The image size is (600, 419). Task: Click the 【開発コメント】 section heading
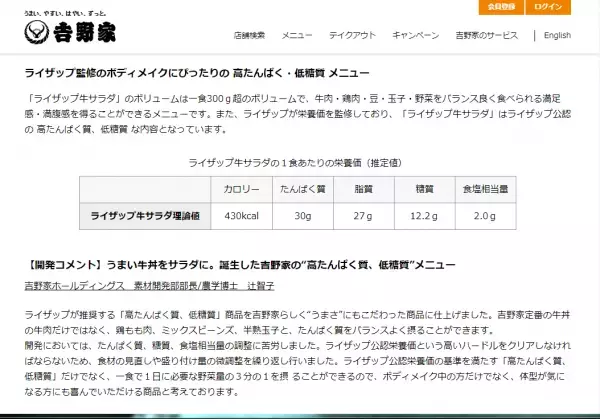[x=240, y=265]
